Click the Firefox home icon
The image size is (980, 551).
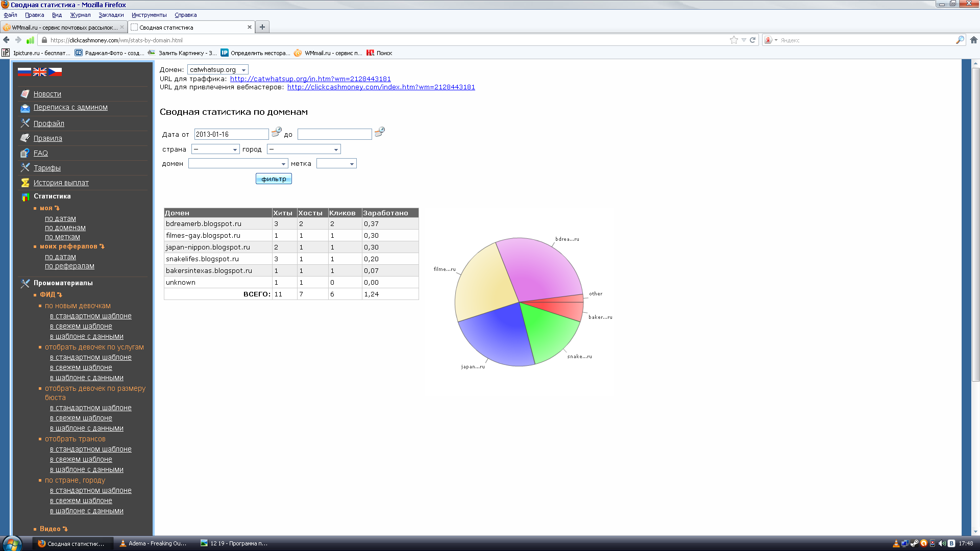(974, 40)
